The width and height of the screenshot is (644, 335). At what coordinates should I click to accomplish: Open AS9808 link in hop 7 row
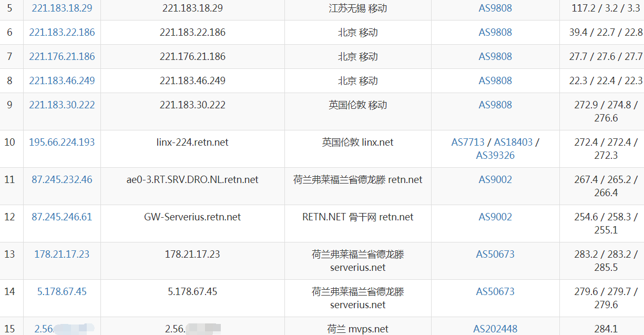click(495, 57)
